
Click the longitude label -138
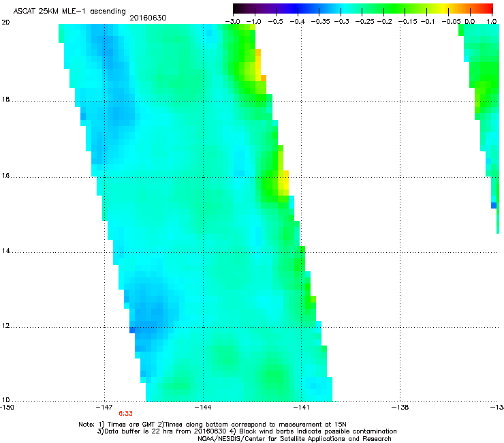[x=400, y=408]
